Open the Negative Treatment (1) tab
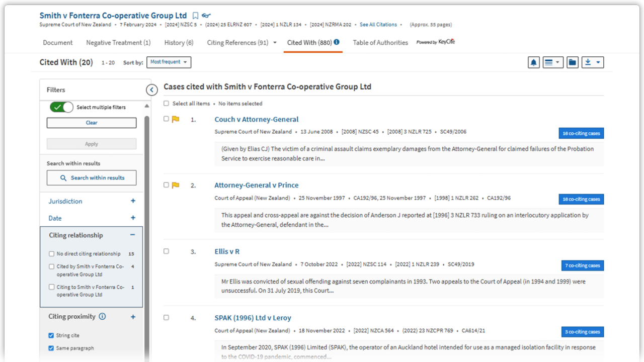Image resolution: width=644 pixels, height=362 pixels. [118, 43]
